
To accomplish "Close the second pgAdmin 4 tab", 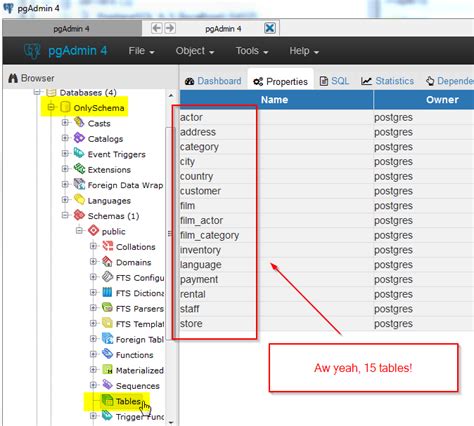I will pos(270,28).
